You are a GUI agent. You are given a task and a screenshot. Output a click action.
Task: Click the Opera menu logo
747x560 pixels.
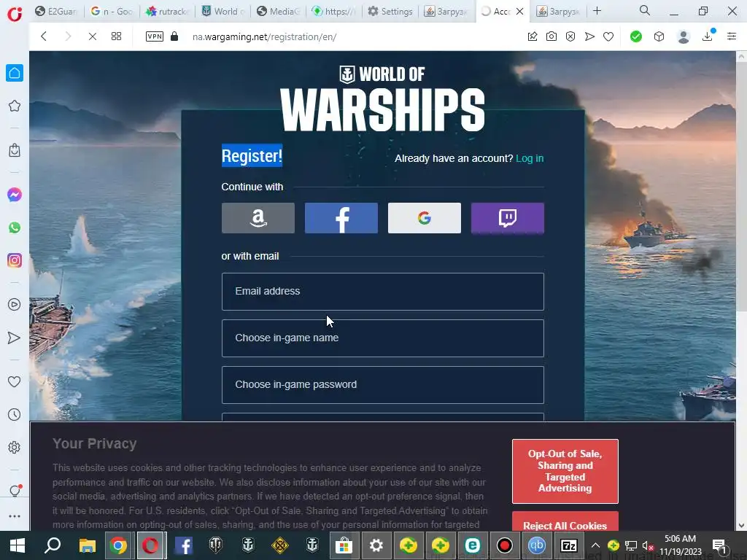pos(15,13)
